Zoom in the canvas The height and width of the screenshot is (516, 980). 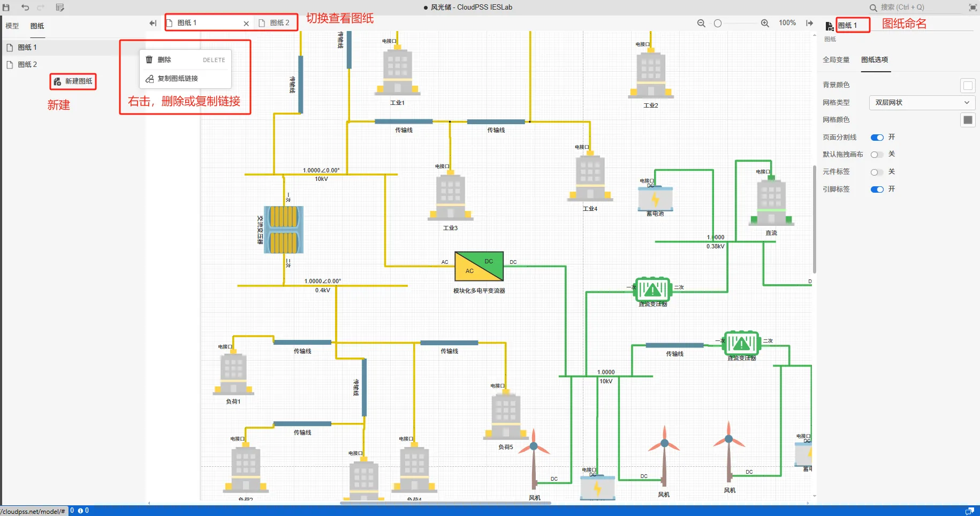coord(765,23)
